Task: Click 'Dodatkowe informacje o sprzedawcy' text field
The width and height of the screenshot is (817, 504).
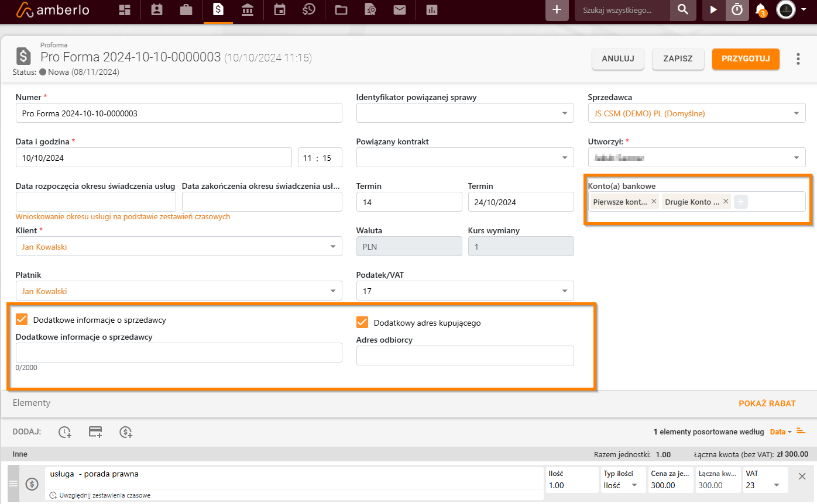Action: pos(179,353)
